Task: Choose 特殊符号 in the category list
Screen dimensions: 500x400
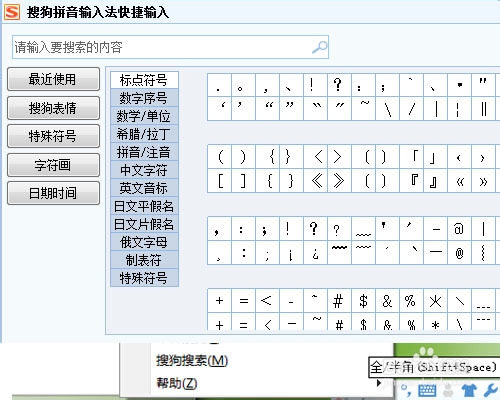Action: click(x=144, y=278)
